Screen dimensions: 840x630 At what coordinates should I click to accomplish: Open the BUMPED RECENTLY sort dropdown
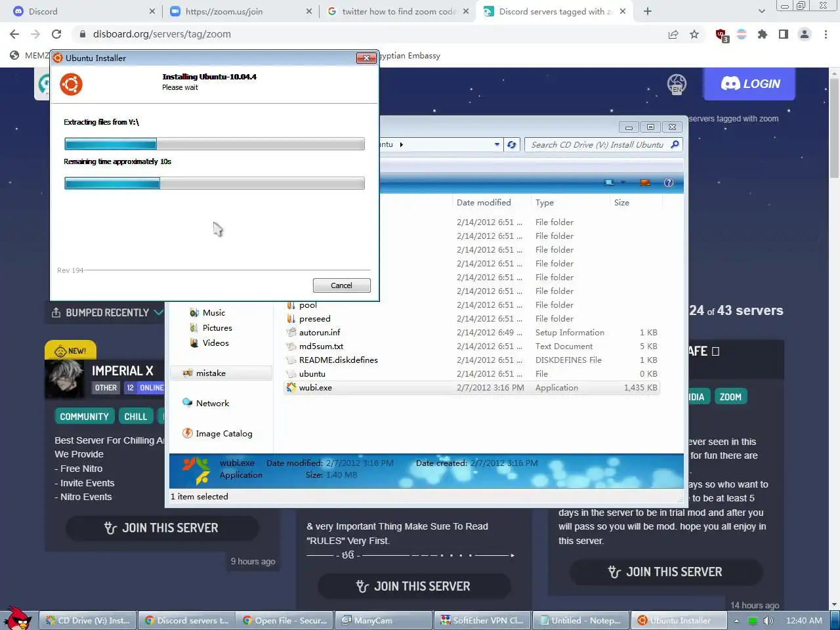pos(108,312)
